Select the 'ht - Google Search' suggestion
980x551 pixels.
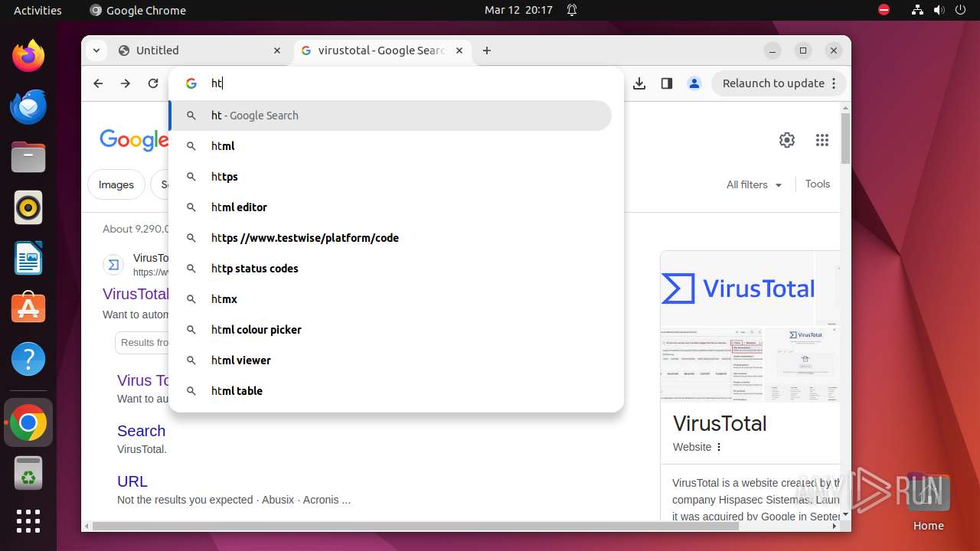click(x=390, y=116)
